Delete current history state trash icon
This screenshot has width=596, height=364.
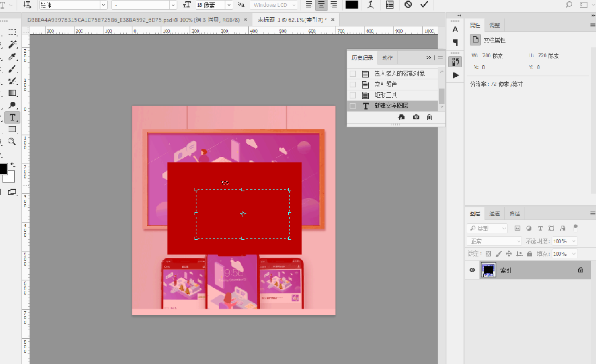(429, 117)
